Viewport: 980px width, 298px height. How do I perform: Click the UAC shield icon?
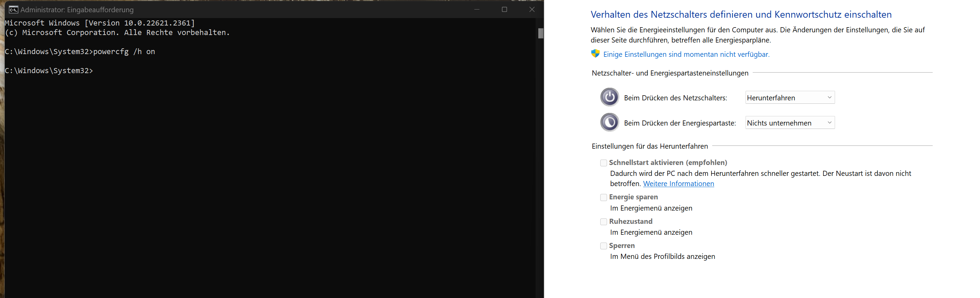point(595,54)
